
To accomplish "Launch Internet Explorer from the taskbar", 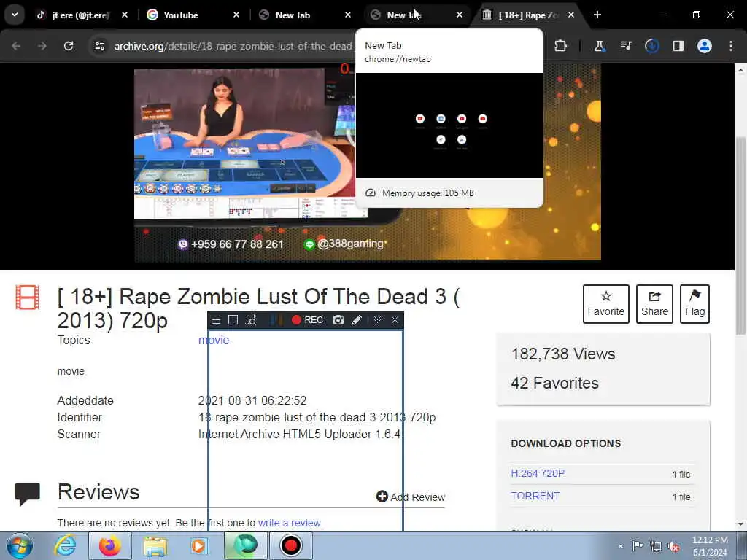I will coord(65,545).
